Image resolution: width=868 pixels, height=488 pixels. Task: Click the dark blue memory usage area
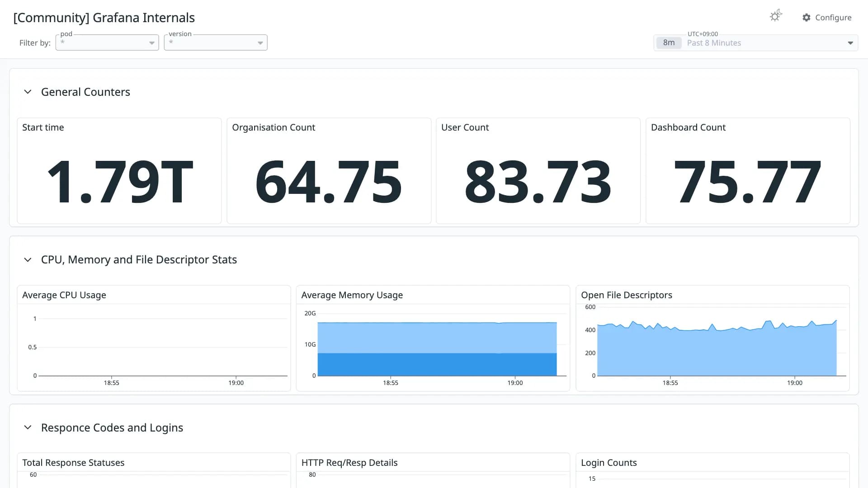coord(437,365)
